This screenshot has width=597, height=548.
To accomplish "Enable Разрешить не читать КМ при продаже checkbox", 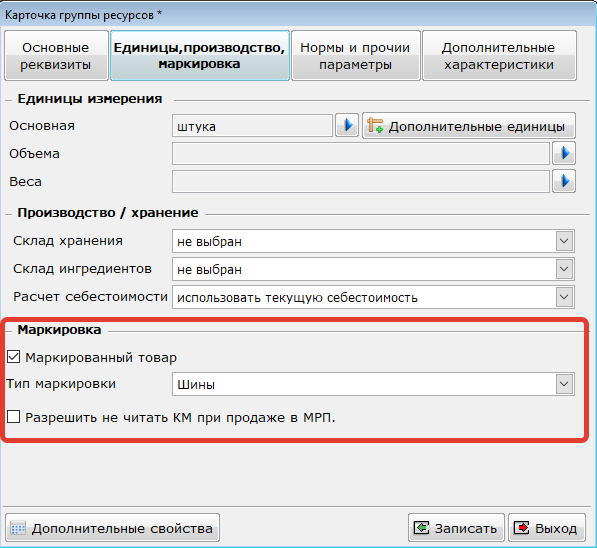I will [x=14, y=417].
